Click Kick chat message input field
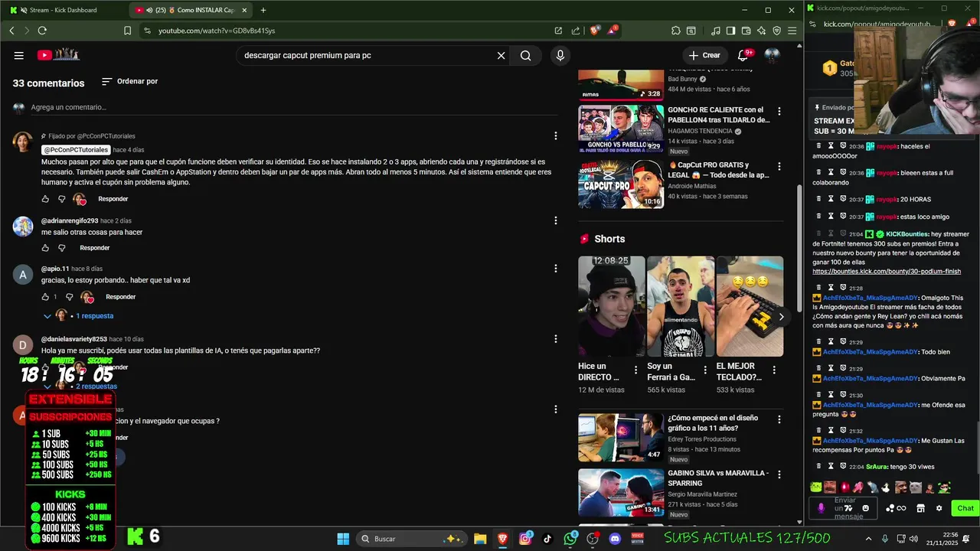 click(x=844, y=508)
